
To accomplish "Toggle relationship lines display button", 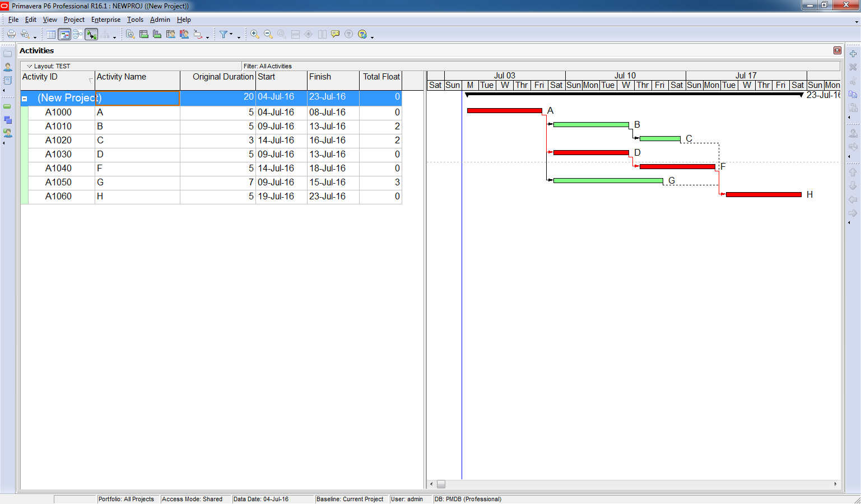I will tap(91, 34).
